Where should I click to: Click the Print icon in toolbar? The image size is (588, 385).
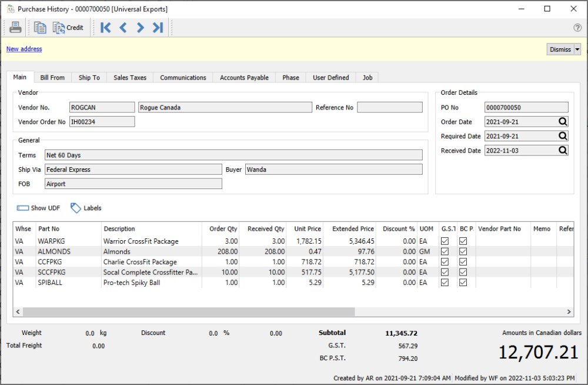click(15, 28)
